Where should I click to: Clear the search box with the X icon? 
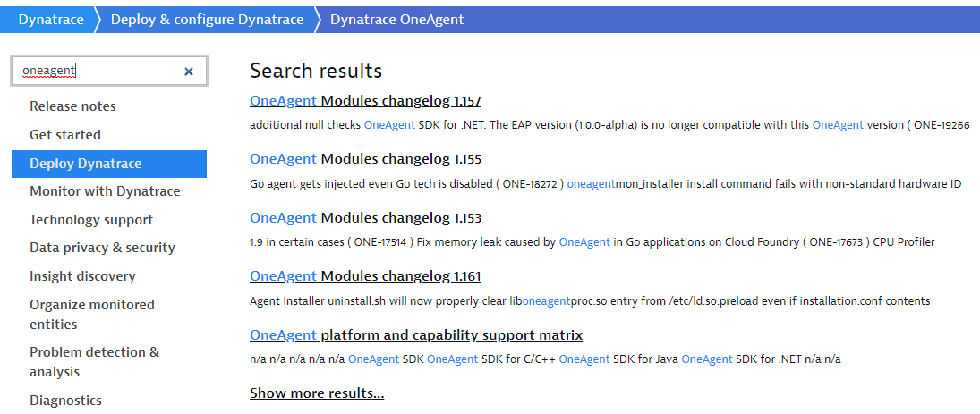pos(189,72)
